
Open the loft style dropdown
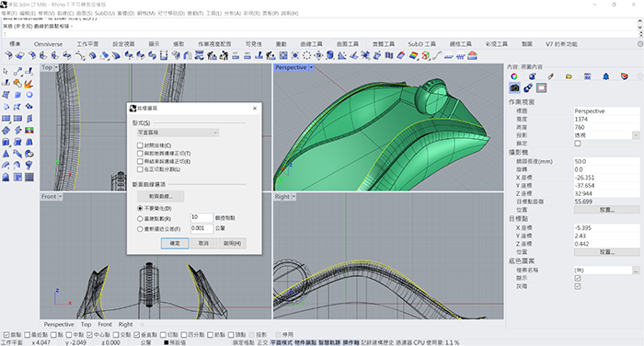point(178,133)
